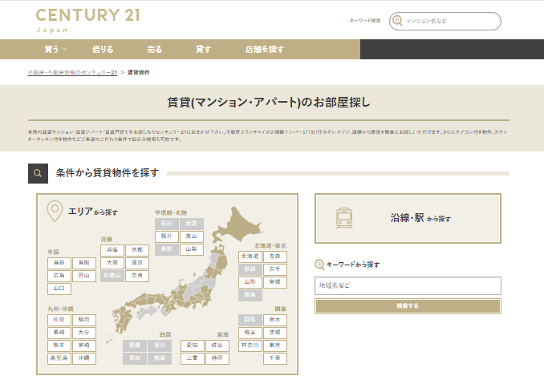Click the 不動産・不動産情報のセンチュリー21 breadcrumb link
This screenshot has width=544, height=392.
[x=72, y=72]
